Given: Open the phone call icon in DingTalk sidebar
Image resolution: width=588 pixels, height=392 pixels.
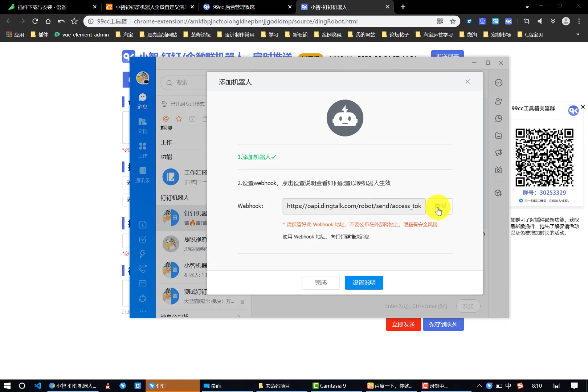Looking at the screenshot, I should coord(143,269).
